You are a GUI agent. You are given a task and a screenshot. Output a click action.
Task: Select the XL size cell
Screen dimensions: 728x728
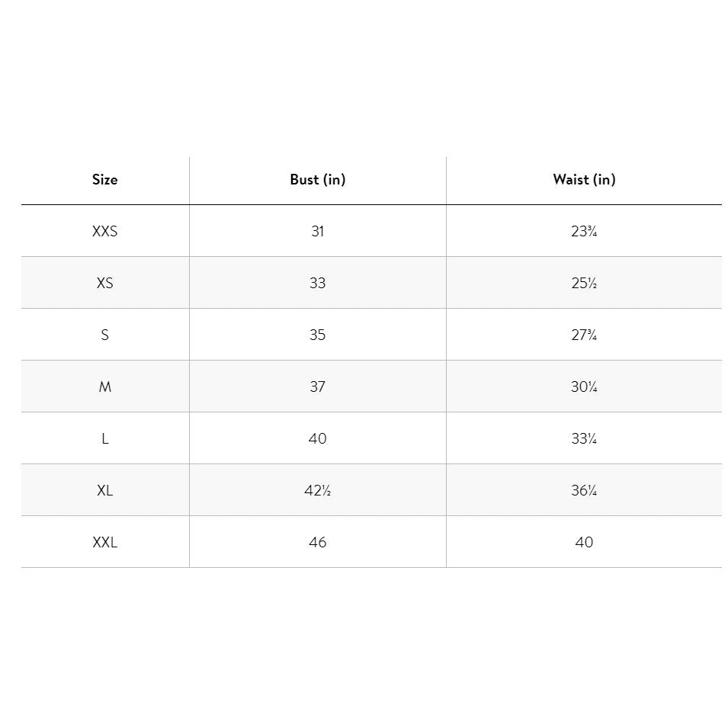pos(105,490)
